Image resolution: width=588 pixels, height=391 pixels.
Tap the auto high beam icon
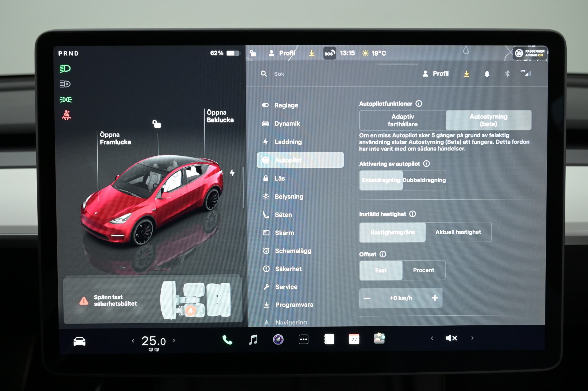65,84
